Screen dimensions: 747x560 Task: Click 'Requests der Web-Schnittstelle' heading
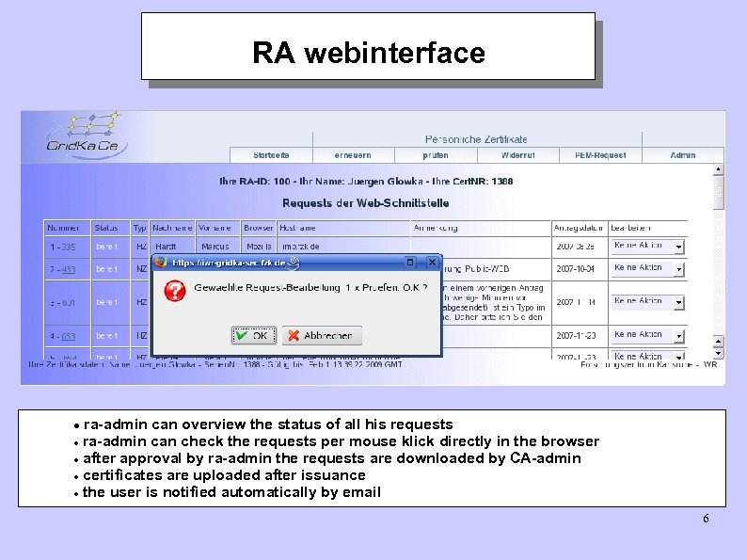365,203
